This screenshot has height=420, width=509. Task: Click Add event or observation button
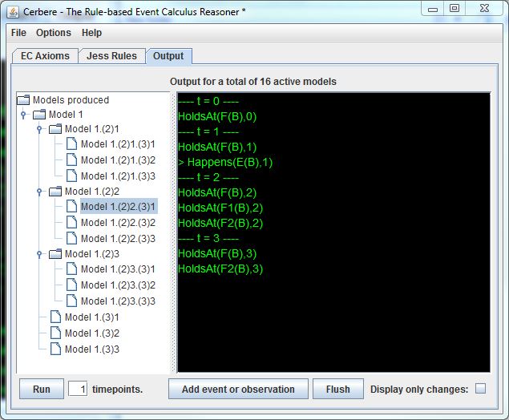238,389
